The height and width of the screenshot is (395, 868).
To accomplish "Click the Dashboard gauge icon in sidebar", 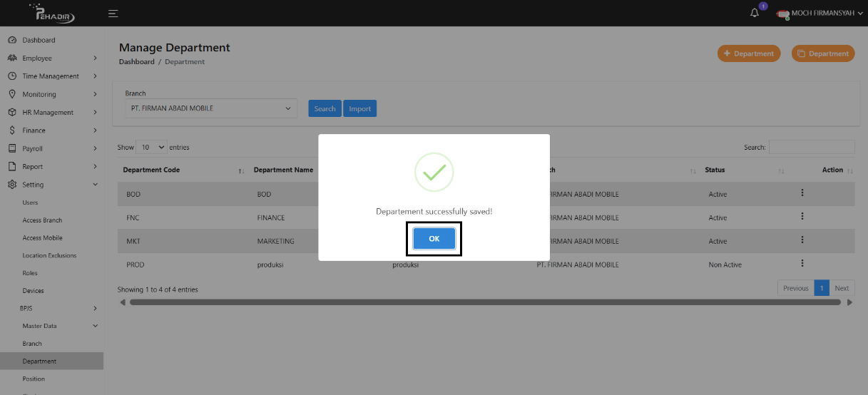I will point(12,40).
